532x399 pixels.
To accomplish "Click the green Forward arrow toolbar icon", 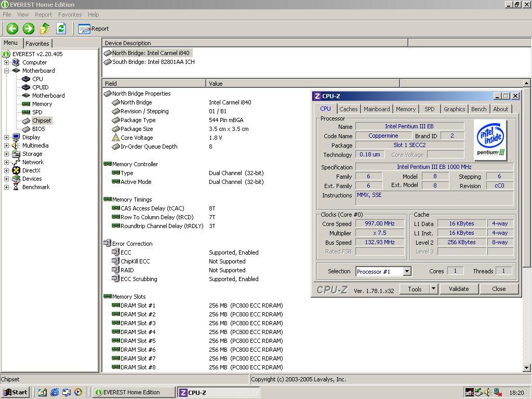I will [29, 29].
